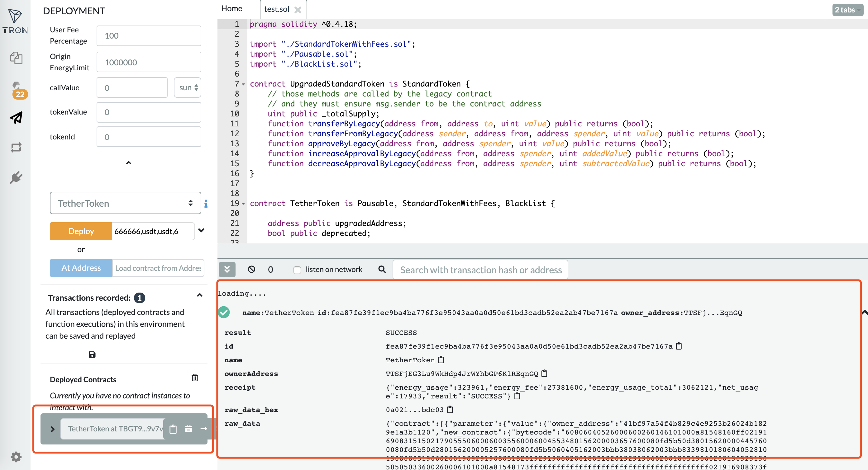Expand the deployed TetherToken instance
The height and width of the screenshot is (470, 868).
tap(53, 429)
